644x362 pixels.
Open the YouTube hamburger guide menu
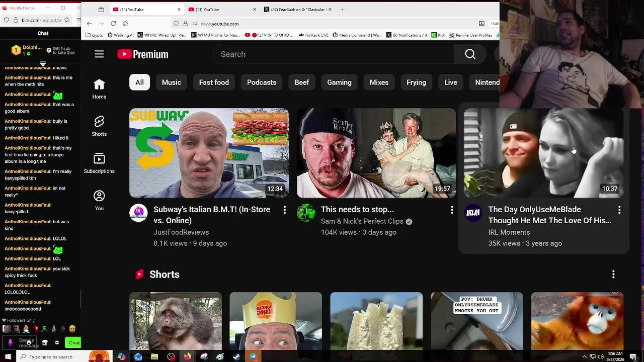(x=99, y=54)
